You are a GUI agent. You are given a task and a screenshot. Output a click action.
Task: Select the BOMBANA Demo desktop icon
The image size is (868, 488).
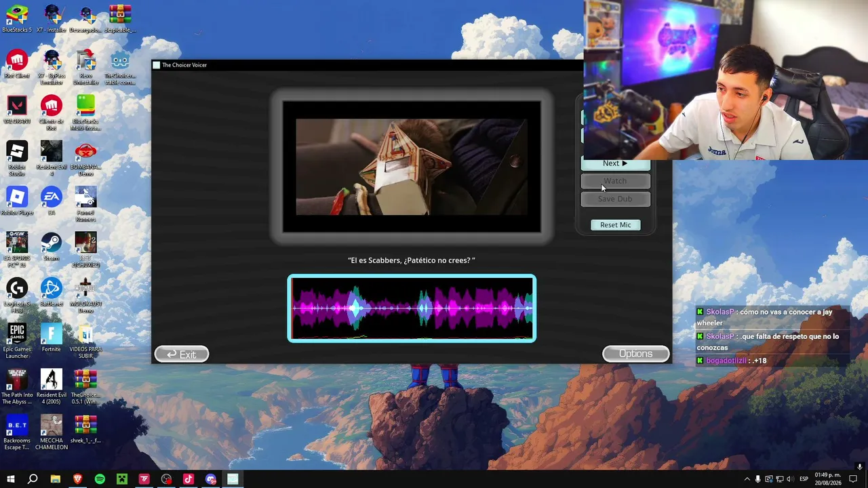85,159
